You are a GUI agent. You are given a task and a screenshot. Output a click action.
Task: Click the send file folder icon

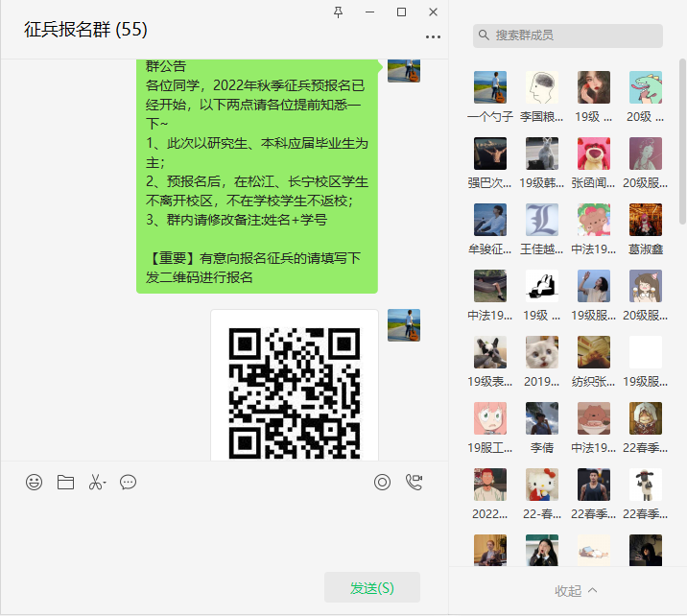[x=65, y=483]
